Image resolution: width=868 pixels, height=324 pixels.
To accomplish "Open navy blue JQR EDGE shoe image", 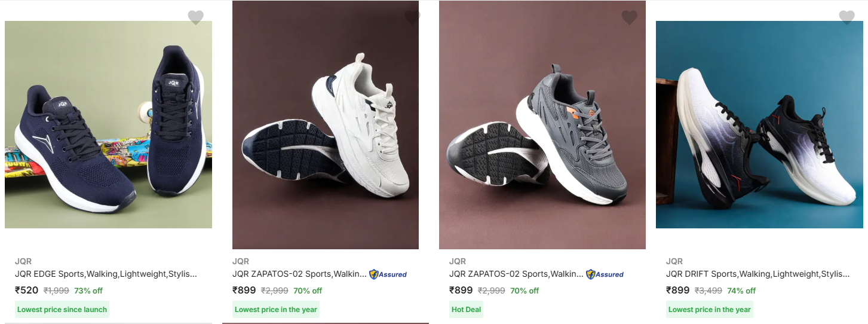I will pyautogui.click(x=108, y=124).
